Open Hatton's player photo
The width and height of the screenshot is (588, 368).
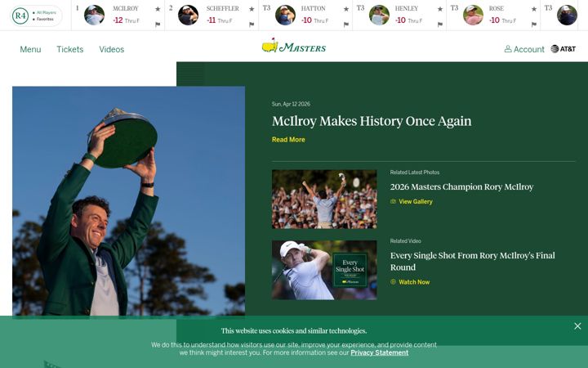285,15
